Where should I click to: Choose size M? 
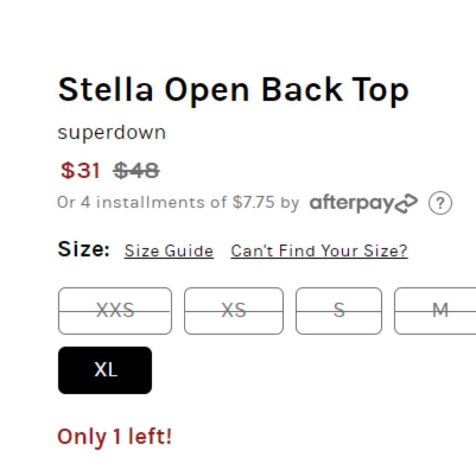click(440, 310)
